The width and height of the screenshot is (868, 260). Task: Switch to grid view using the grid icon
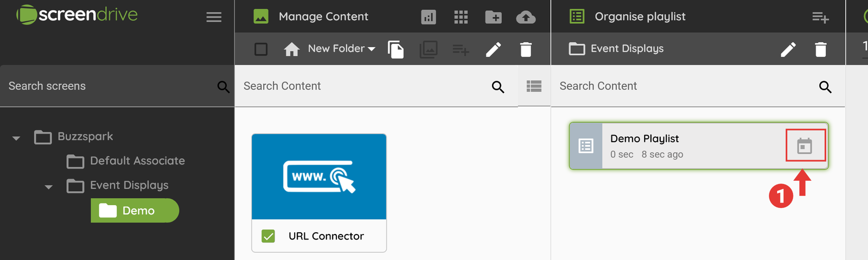(461, 17)
